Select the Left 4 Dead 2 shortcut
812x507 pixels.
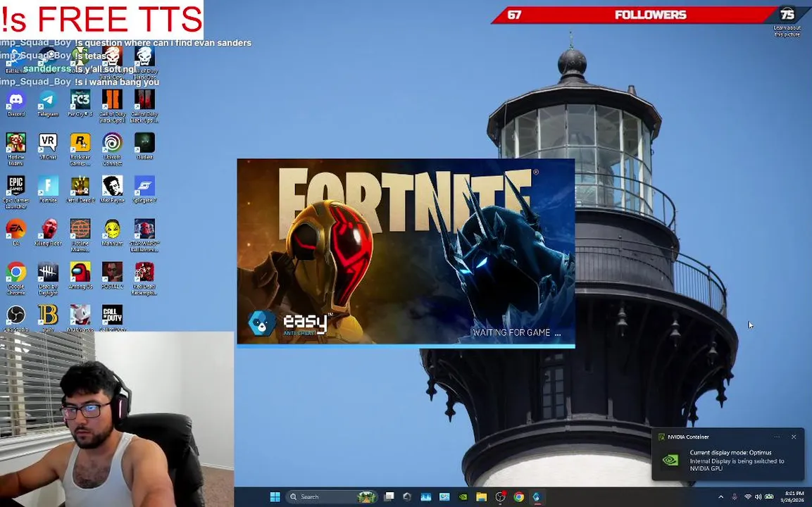point(80,189)
